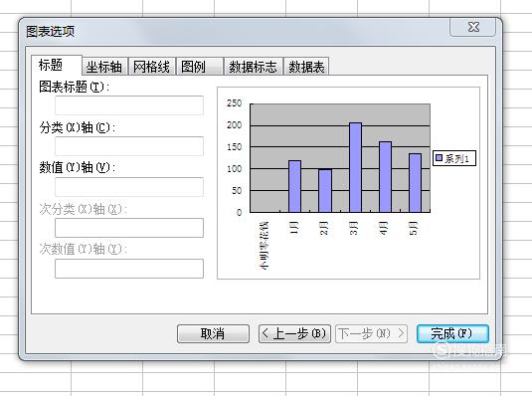Click the 3月 bar in chart preview
Viewport: 532px width, 396px height.
[x=355, y=167]
